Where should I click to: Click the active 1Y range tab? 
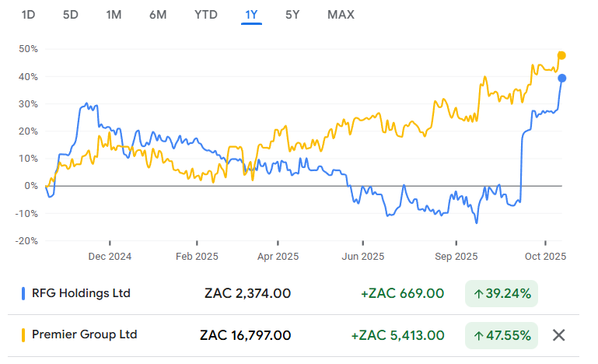pos(252,15)
